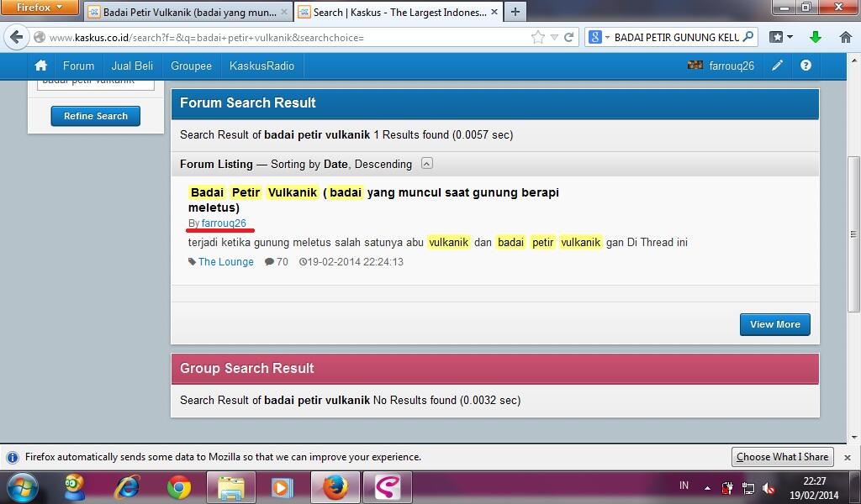Open the URL history dropdown arrow
Image resolution: width=861 pixels, height=504 pixels.
tap(554, 37)
